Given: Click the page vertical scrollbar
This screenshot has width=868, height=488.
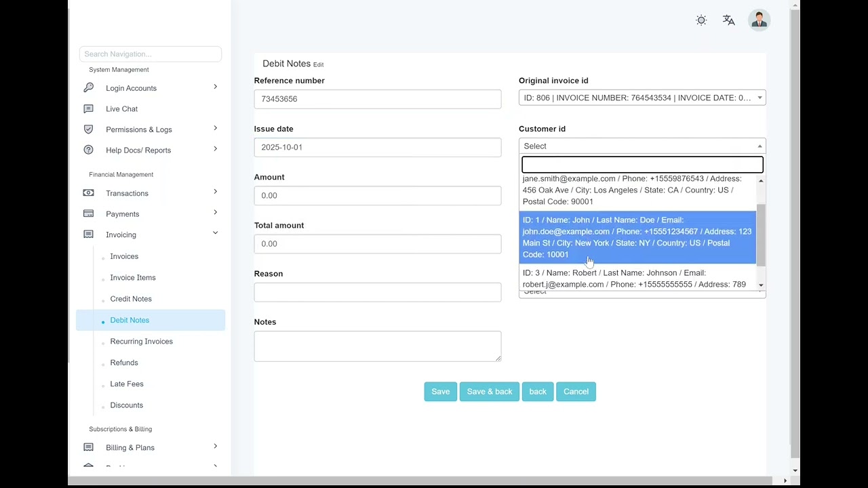Looking at the screenshot, I should [795, 234].
